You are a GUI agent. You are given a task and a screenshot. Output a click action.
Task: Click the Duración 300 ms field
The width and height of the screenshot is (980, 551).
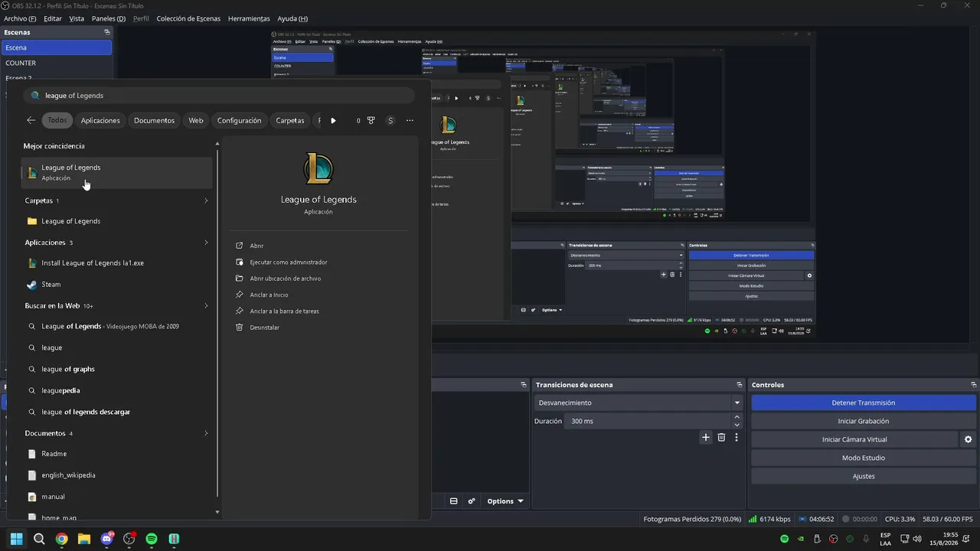click(x=648, y=421)
